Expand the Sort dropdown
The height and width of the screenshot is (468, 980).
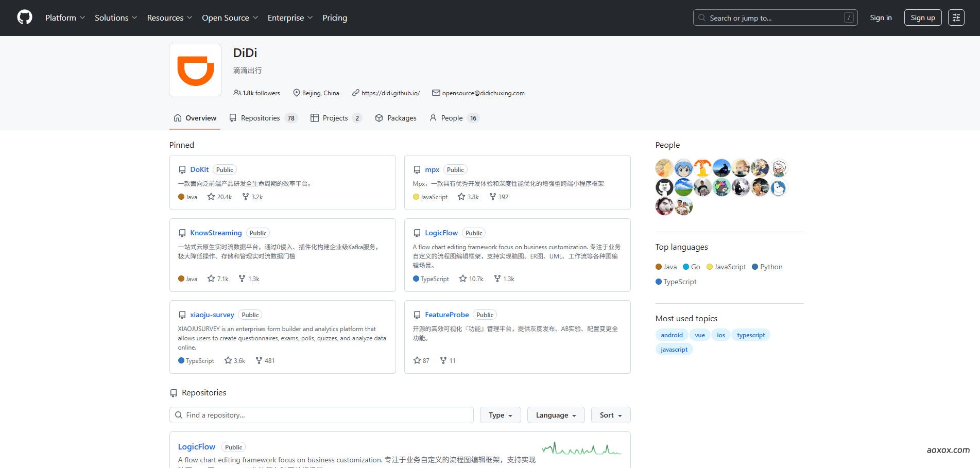point(611,415)
